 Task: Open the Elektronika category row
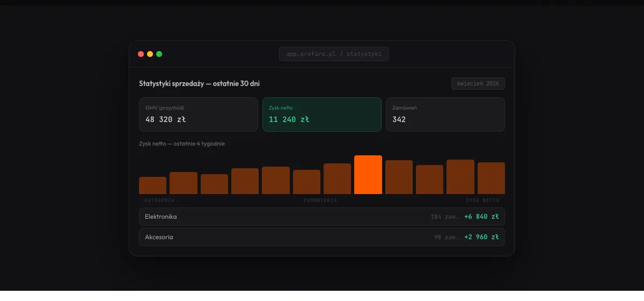tap(322, 217)
